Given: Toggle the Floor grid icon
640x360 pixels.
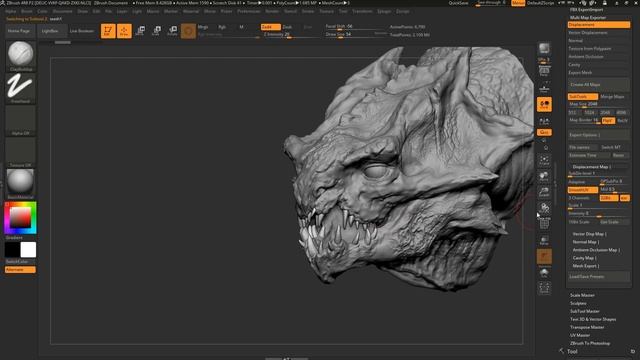Looking at the screenshot, I should pos(544,88).
